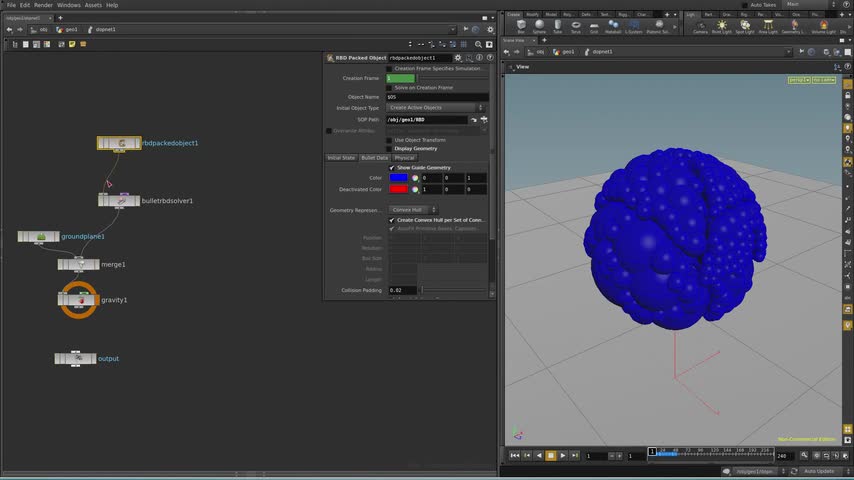This screenshot has width=854, height=480.
Task: Open the Auto Update dropdown
Action: click(x=823, y=471)
